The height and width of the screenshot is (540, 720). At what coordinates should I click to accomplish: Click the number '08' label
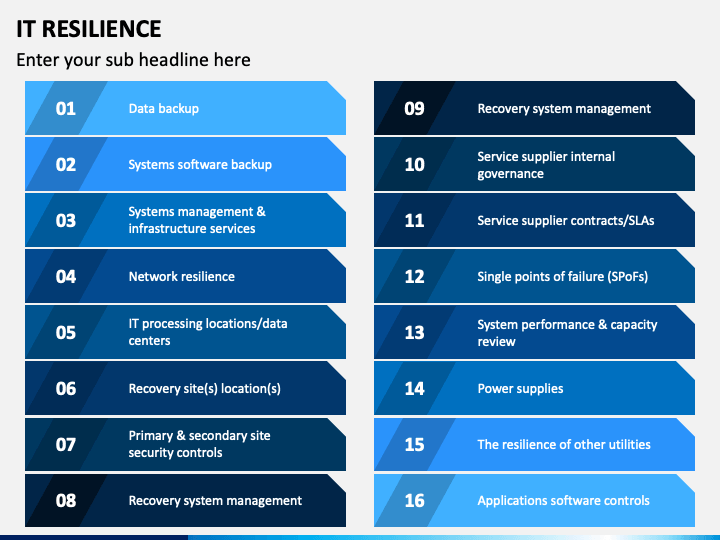click(66, 501)
